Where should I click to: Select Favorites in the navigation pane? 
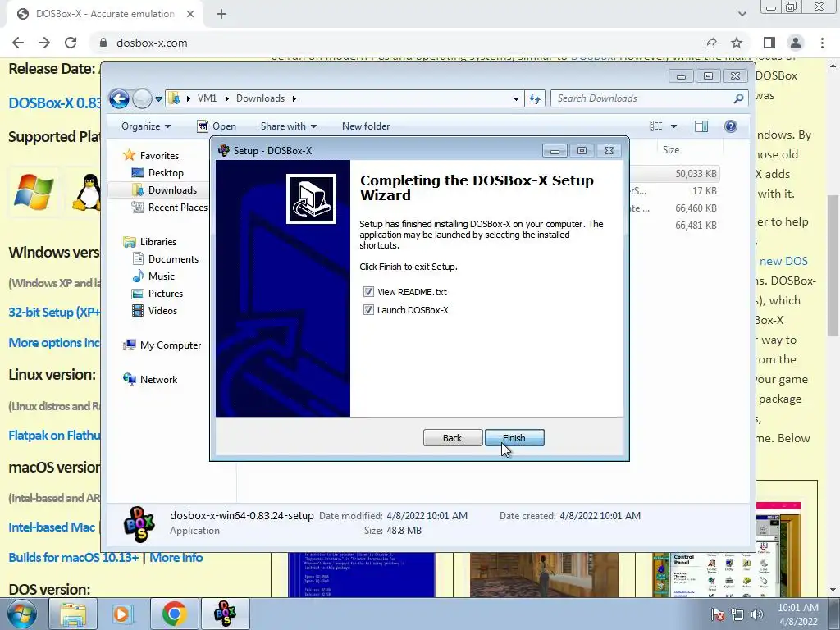pyautogui.click(x=159, y=156)
